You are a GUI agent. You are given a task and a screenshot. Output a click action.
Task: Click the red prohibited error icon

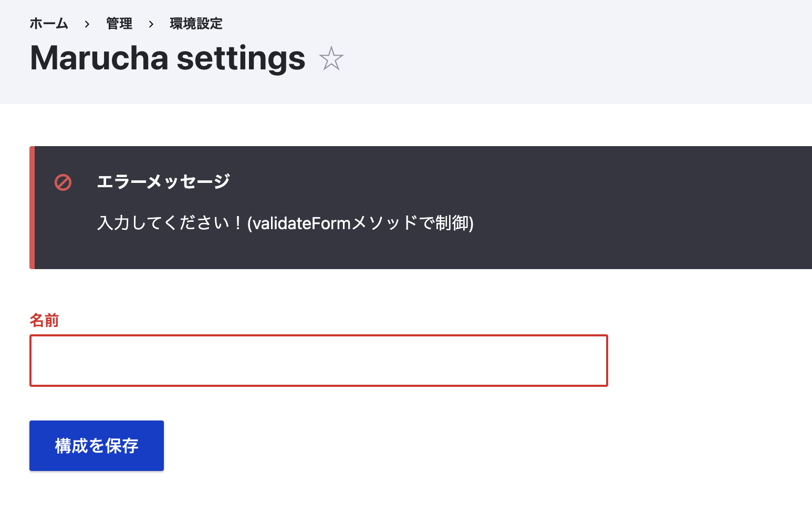(63, 182)
